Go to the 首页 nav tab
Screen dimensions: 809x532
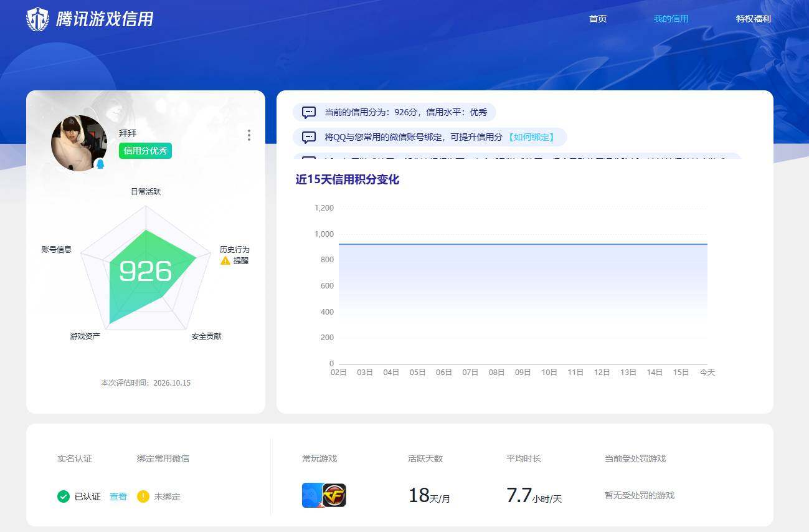click(x=598, y=19)
